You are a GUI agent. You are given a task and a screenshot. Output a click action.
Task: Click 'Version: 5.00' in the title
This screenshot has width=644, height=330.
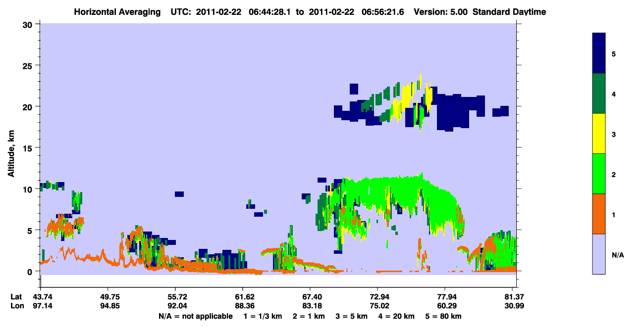440,12
